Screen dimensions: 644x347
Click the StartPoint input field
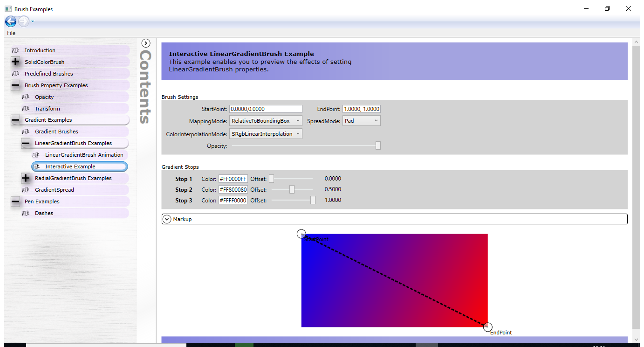(x=265, y=109)
